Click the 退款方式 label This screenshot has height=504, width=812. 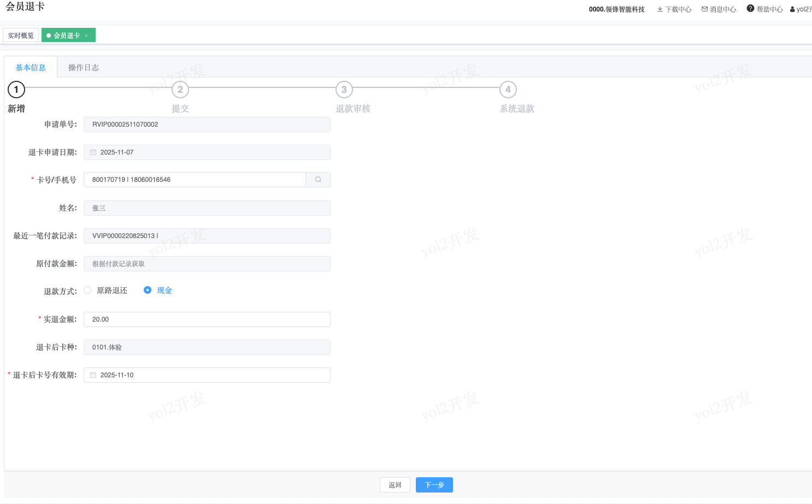click(x=60, y=292)
